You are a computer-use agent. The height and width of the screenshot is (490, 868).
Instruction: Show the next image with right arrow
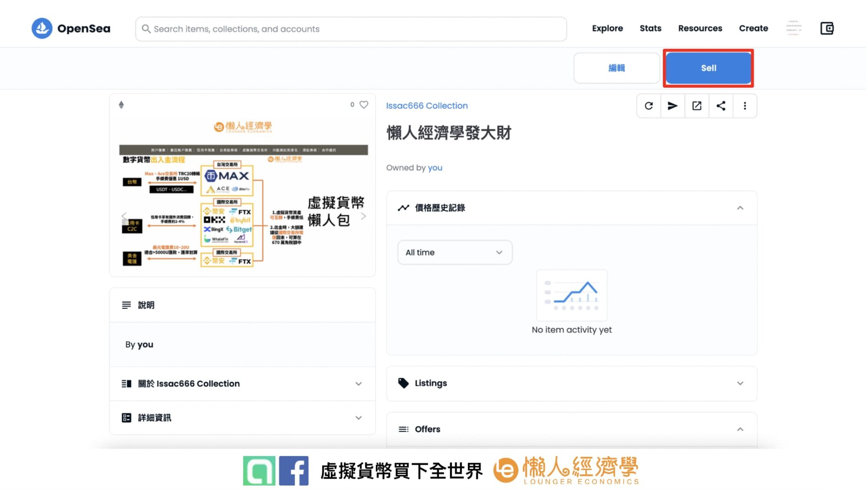[363, 216]
